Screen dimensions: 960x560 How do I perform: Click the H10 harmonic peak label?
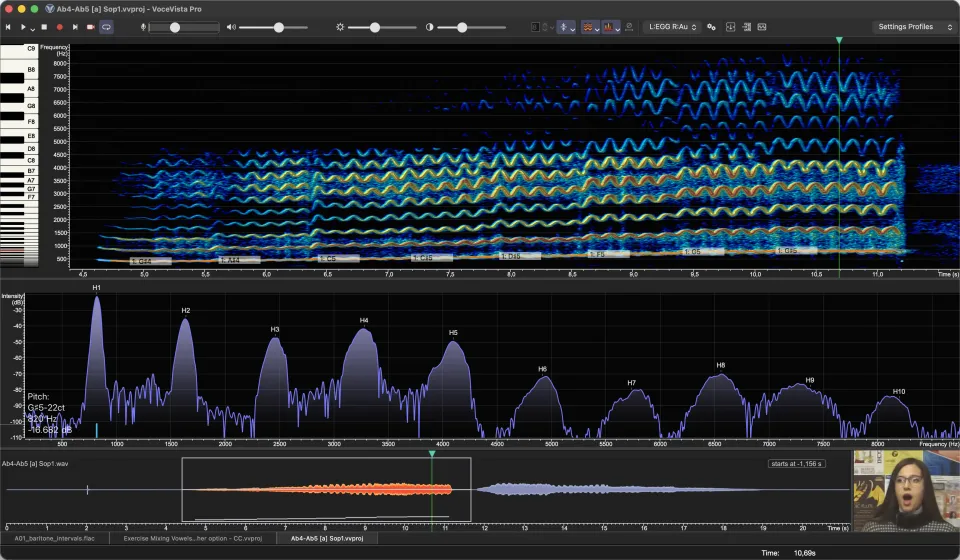tap(899, 391)
